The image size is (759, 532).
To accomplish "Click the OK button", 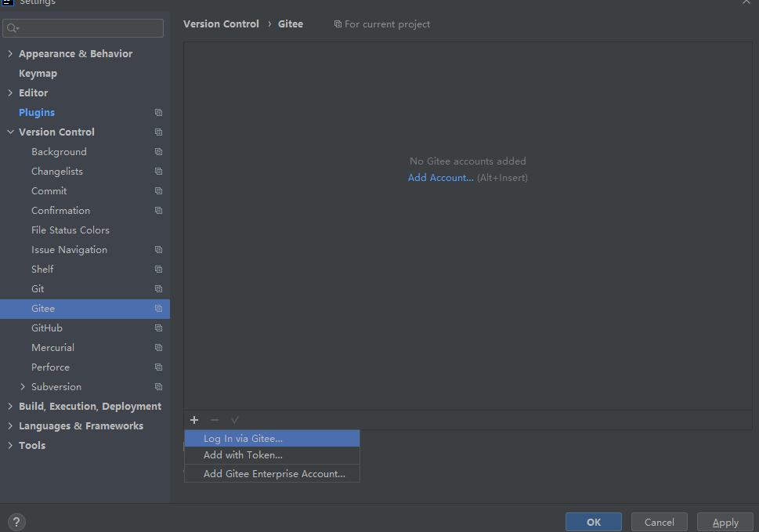I will [594, 523].
